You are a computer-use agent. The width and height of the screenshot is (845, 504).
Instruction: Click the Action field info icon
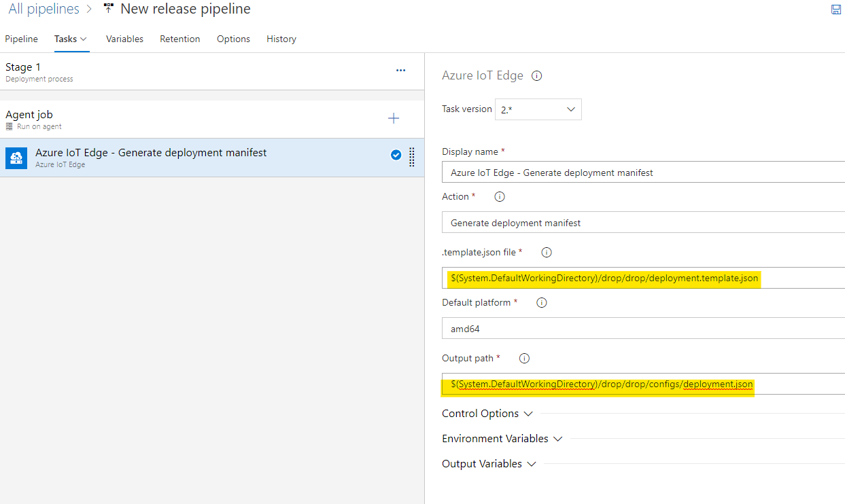click(500, 197)
